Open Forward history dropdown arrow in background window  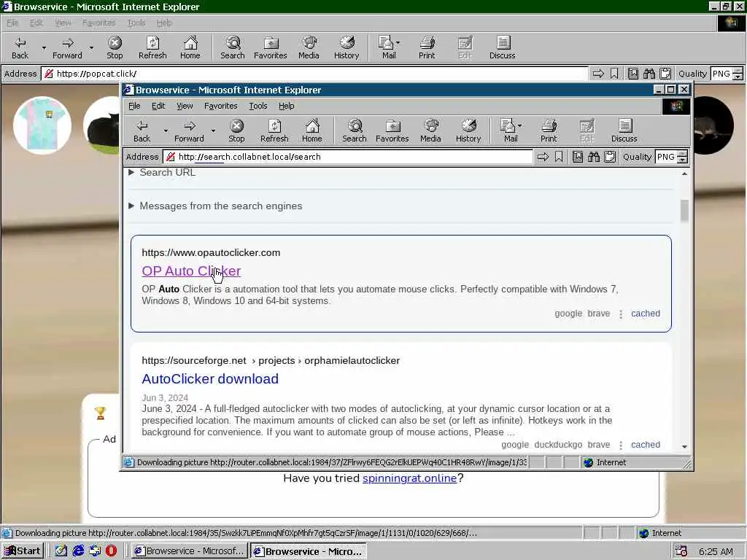tap(91, 47)
